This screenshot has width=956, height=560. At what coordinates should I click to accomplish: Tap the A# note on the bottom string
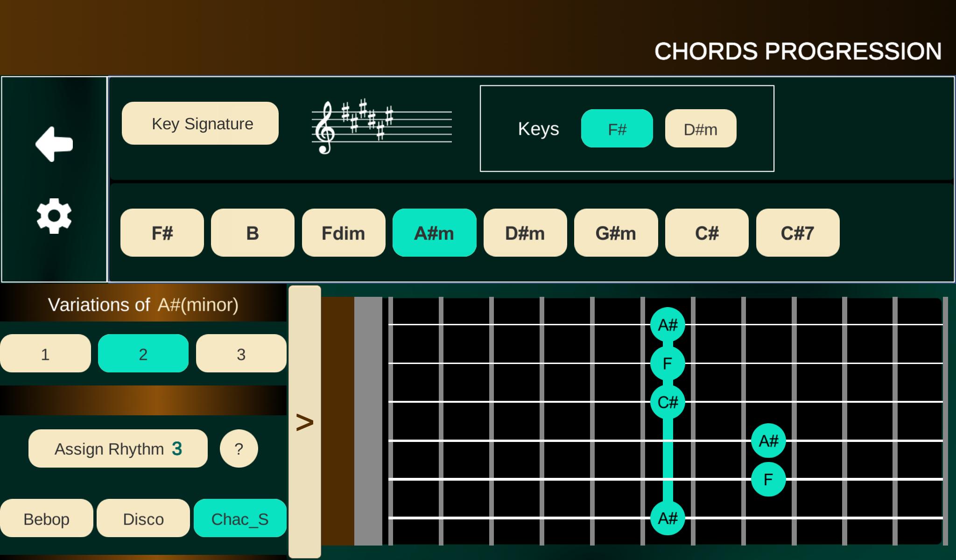[668, 518]
